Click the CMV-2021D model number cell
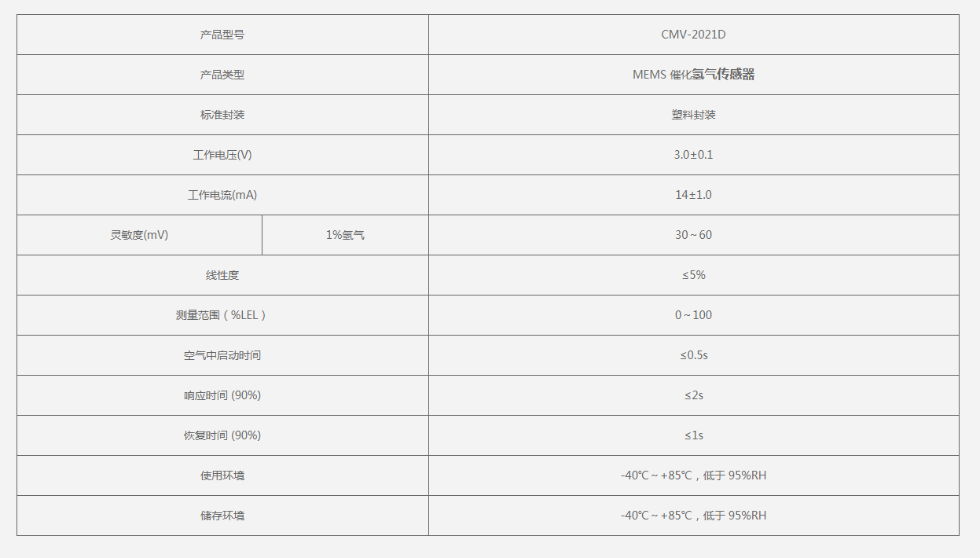The width and height of the screenshot is (980, 558). [x=693, y=35]
